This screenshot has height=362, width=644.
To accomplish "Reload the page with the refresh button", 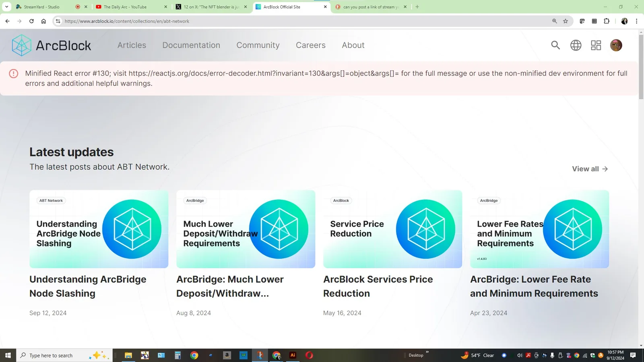I will [x=31, y=21].
